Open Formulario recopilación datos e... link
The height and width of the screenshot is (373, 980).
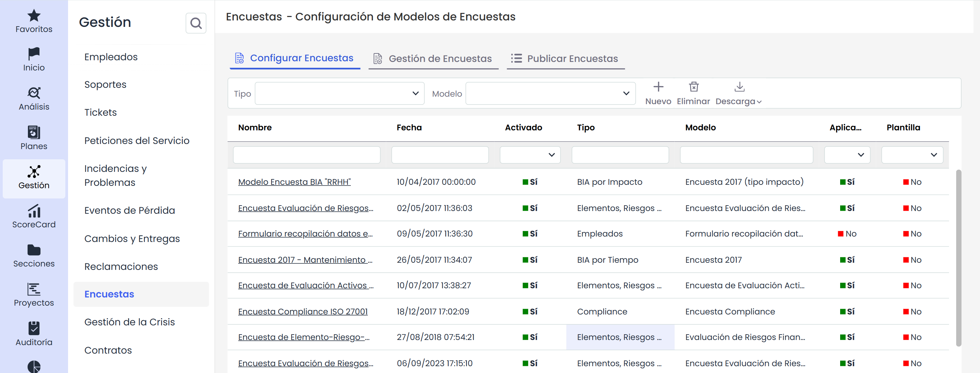pyautogui.click(x=306, y=234)
